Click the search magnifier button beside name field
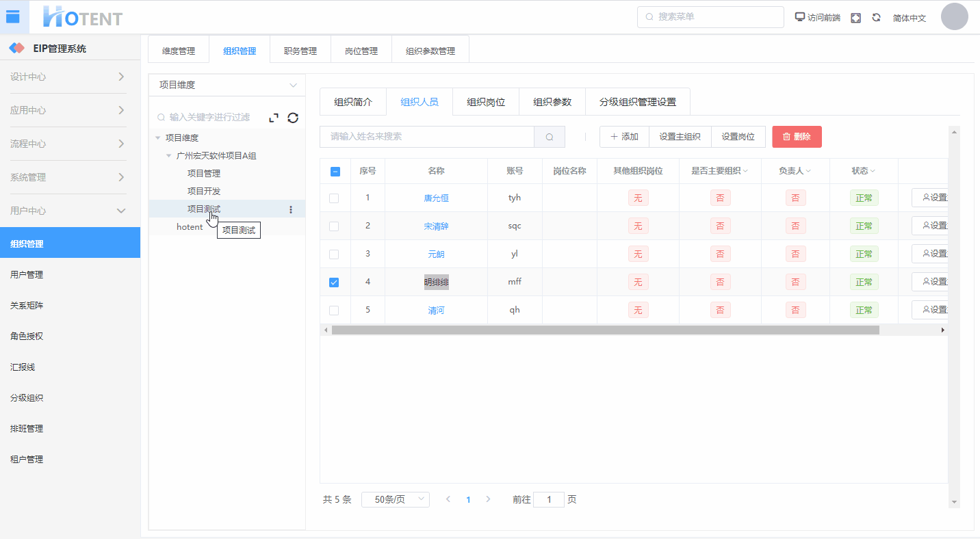Image resolution: width=980 pixels, height=539 pixels. (x=549, y=137)
